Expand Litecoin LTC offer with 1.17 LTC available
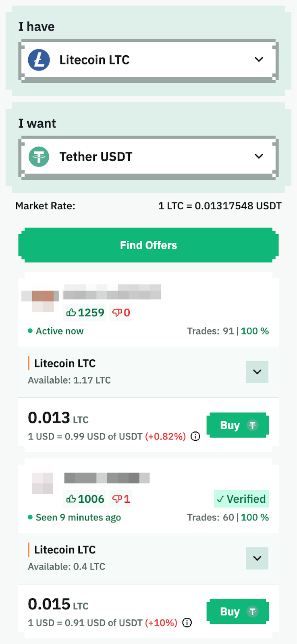The width and height of the screenshot is (297, 644). coord(257,372)
